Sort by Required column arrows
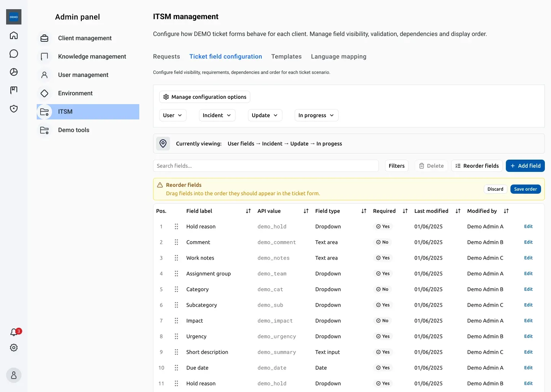 (x=405, y=211)
